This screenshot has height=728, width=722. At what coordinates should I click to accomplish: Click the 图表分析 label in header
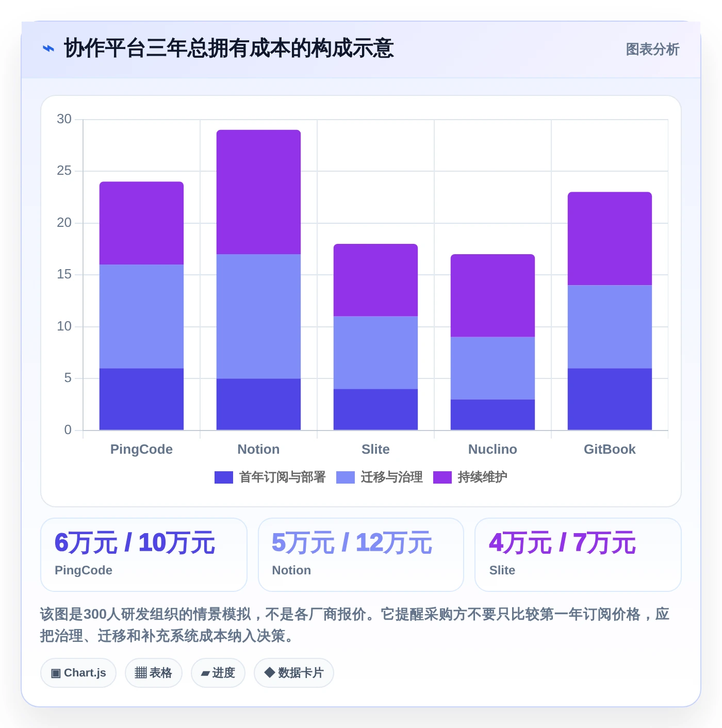[652, 49]
